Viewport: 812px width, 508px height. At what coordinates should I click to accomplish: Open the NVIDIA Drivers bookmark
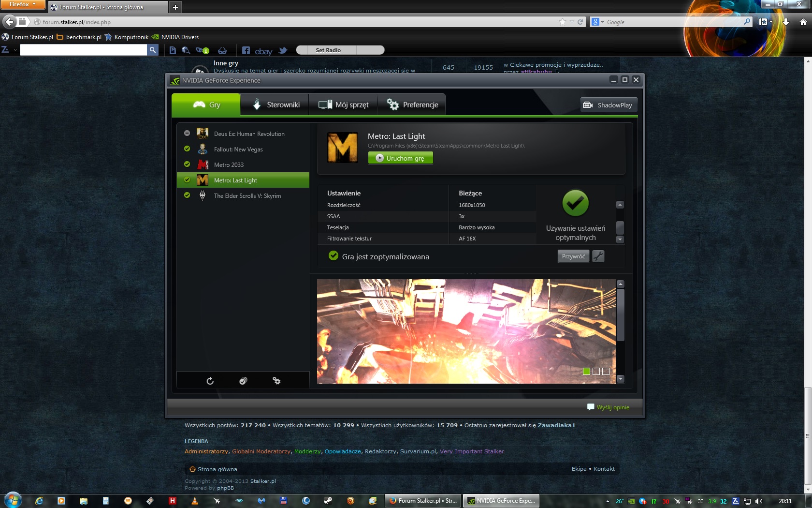(x=175, y=37)
